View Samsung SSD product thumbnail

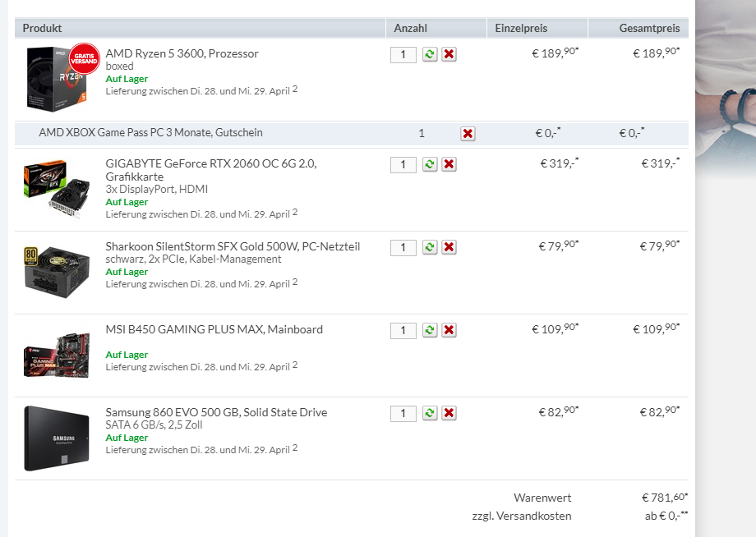(x=57, y=438)
